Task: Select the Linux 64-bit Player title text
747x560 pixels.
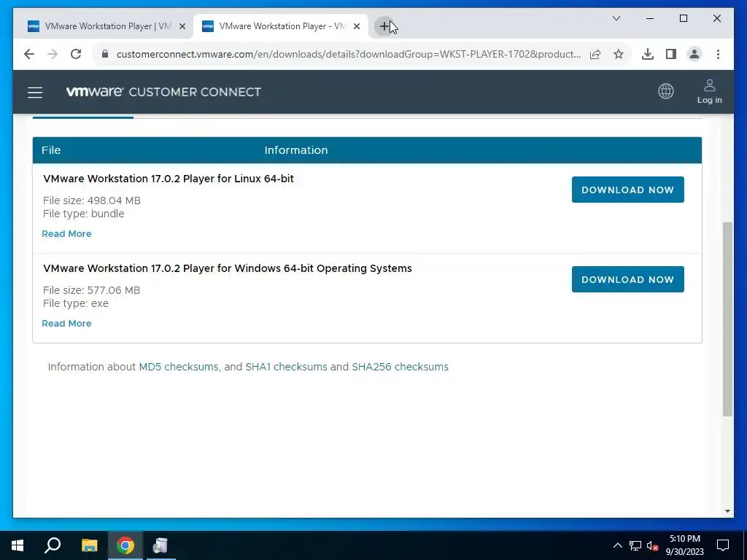Action: point(169,179)
